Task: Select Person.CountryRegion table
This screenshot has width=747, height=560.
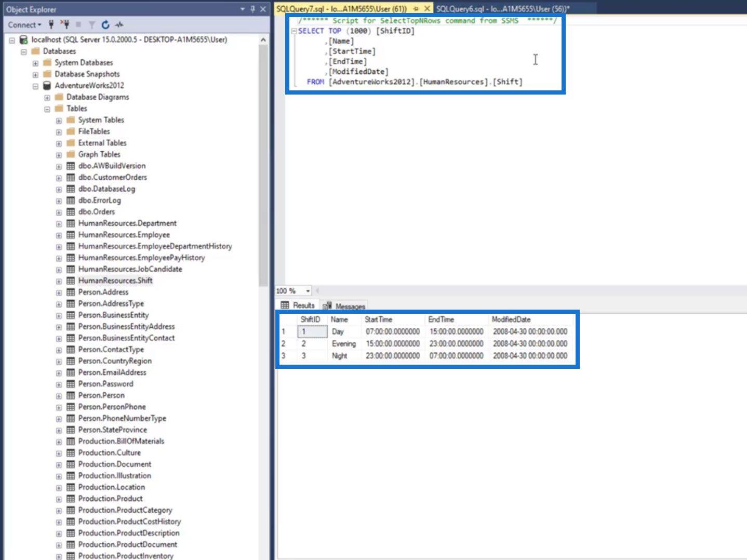Action: (x=115, y=361)
